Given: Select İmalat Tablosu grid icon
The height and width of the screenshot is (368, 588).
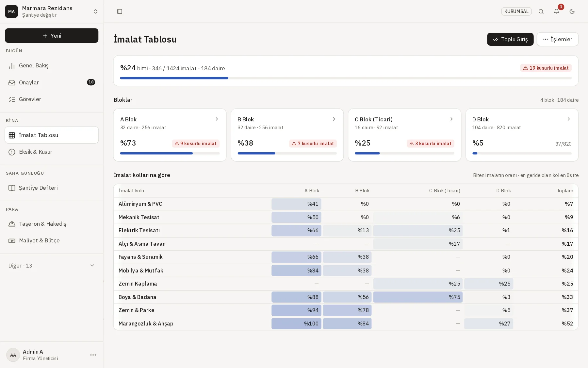Looking at the screenshot, I should coord(12,135).
